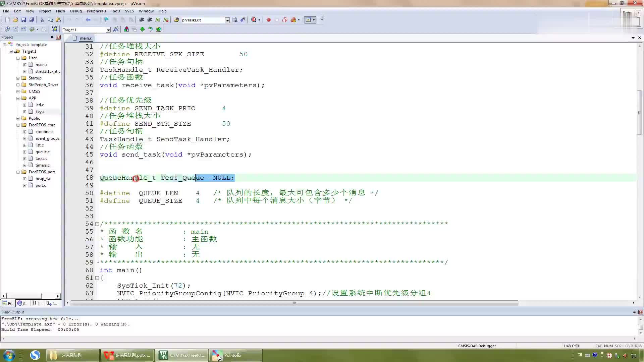Select stm32f10x_it.c in the project tree

coord(48,71)
